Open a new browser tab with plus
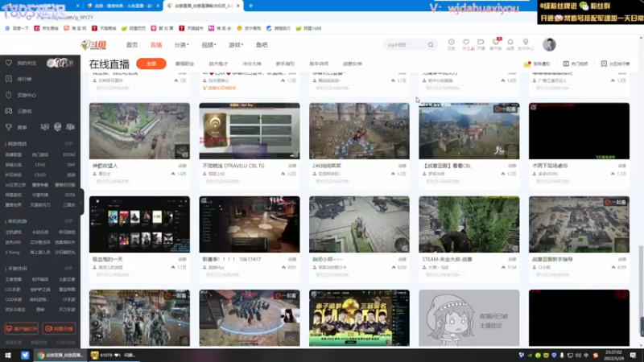 point(250,6)
